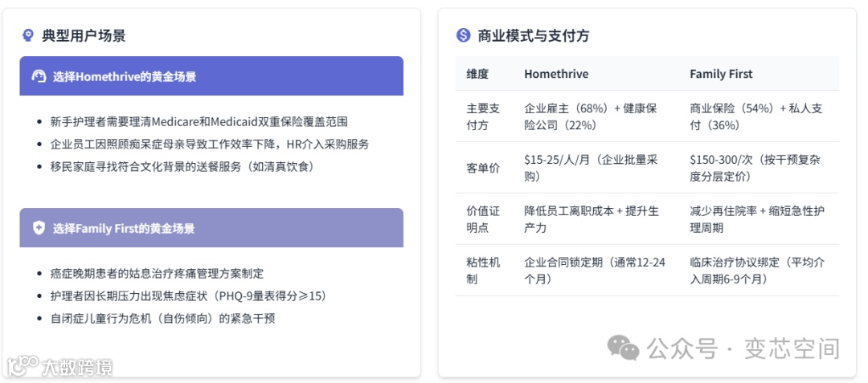This screenshot has width=868, height=383.
Task: Select the 客单价 row label
Action: [x=483, y=168]
